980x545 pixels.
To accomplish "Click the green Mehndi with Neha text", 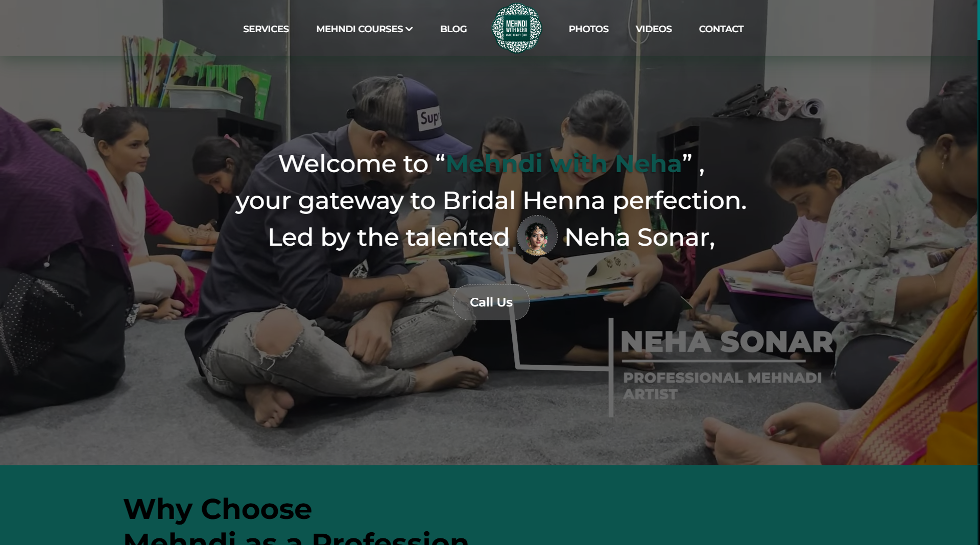I will tap(564, 163).
